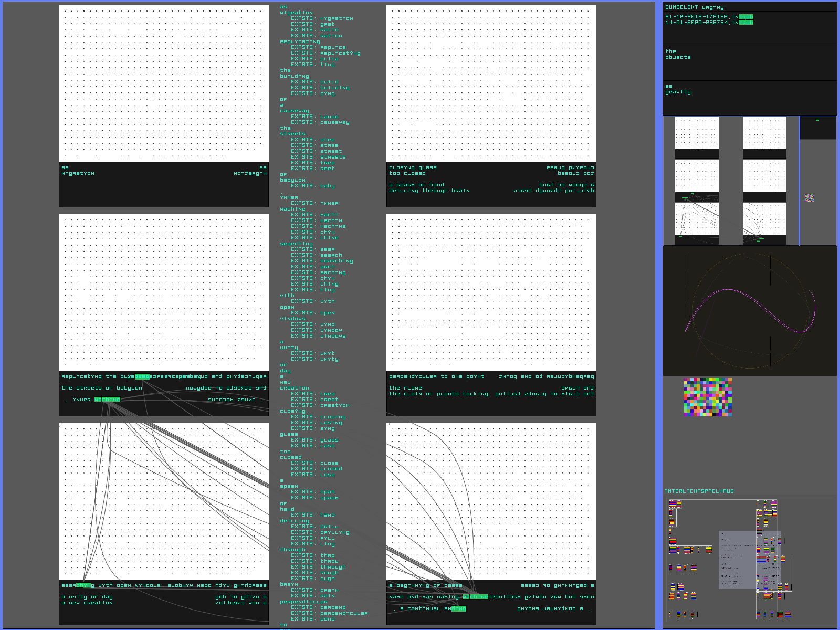Screen dimensions: 840x630
Task: Click highlighted part of 'searching with open windows'
Action: [x=86, y=585]
